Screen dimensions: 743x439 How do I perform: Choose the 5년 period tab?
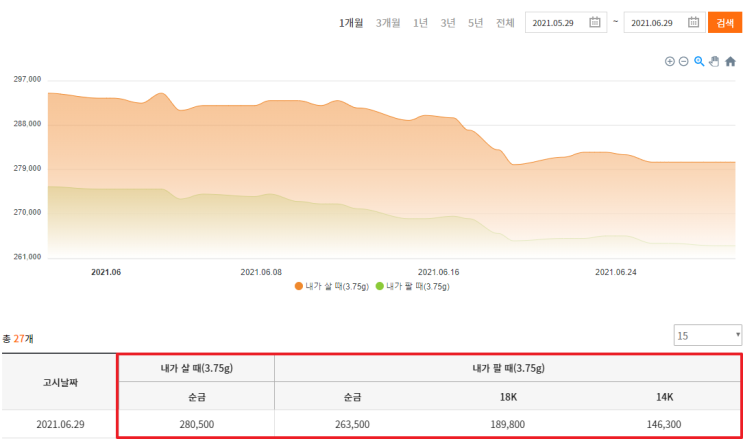[x=475, y=23]
